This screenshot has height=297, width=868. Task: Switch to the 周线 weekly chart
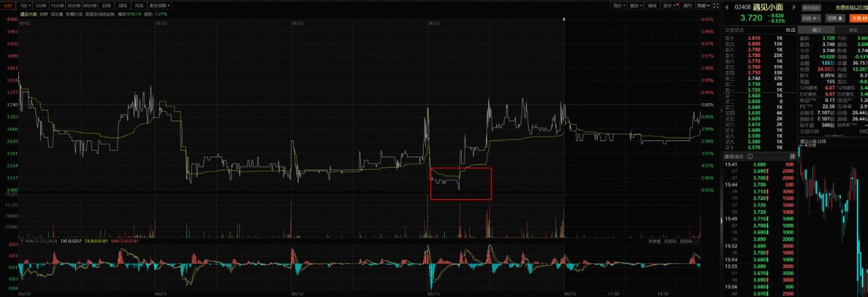coord(123,5)
